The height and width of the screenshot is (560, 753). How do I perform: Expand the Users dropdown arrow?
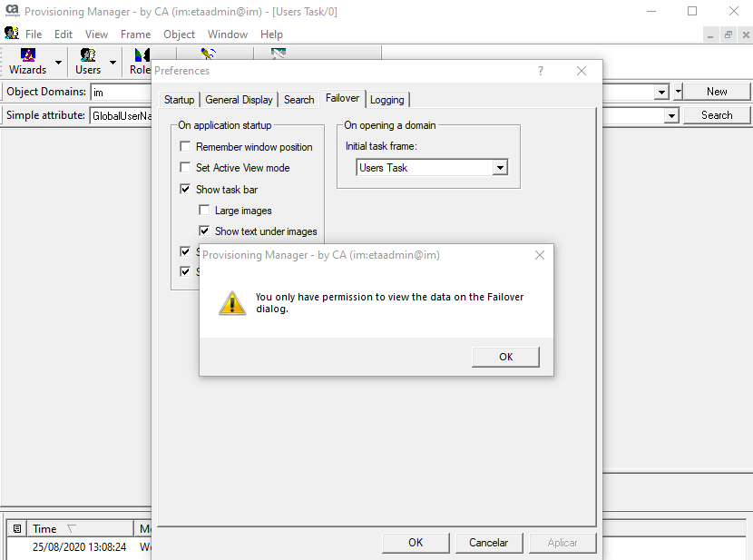coord(112,63)
